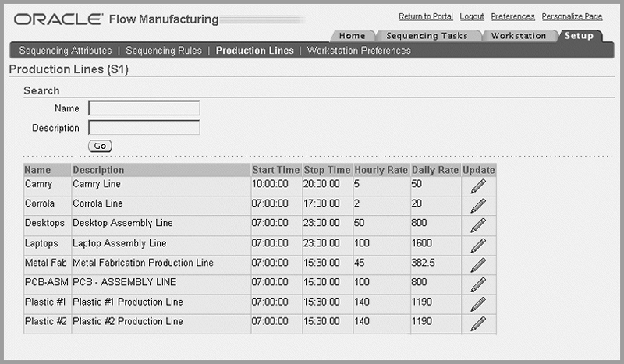Screen dimensions: 624x364
Task: Click Camry start time 10:00:00
Action: pyautogui.click(x=270, y=184)
